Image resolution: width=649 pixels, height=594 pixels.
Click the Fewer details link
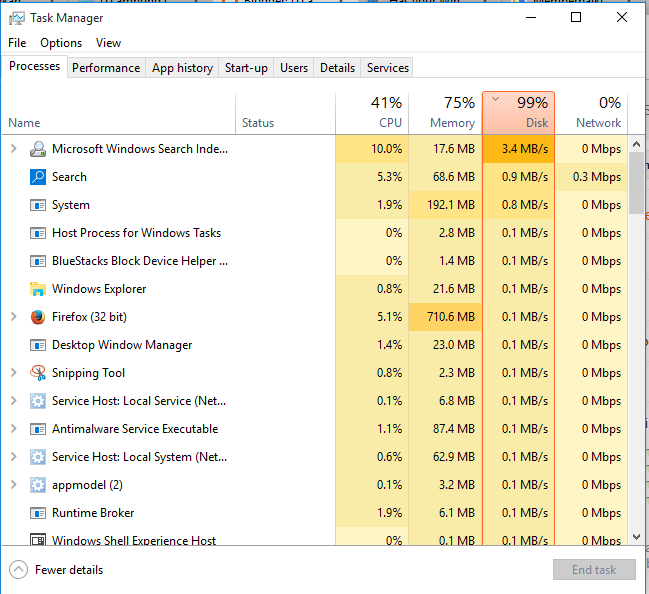coord(69,570)
